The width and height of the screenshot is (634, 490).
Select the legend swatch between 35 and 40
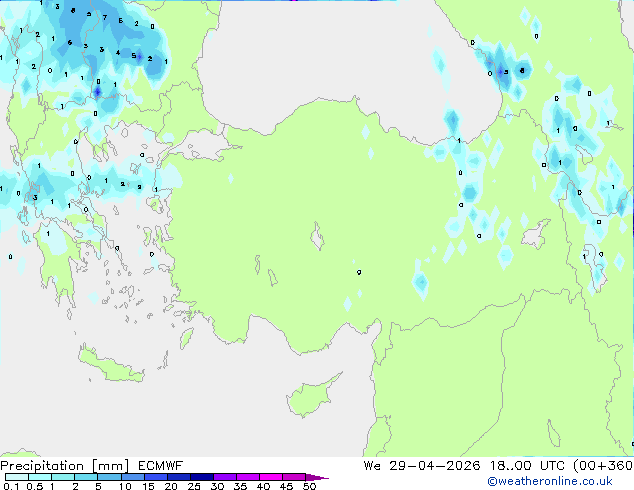[x=248, y=477]
